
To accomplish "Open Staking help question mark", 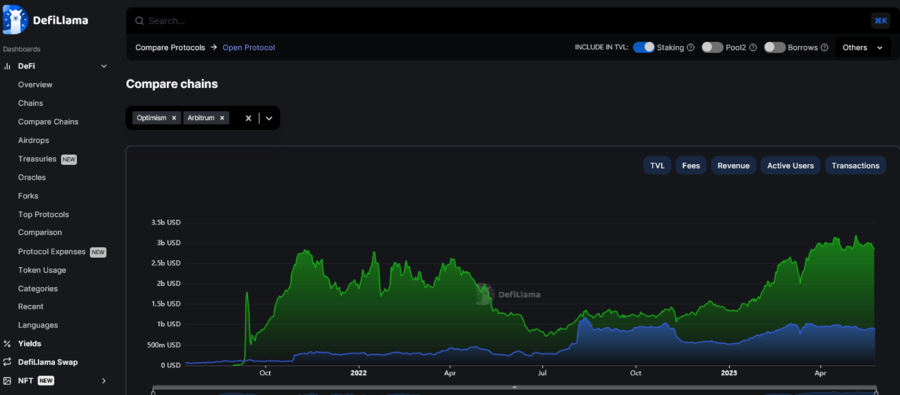I will [690, 48].
